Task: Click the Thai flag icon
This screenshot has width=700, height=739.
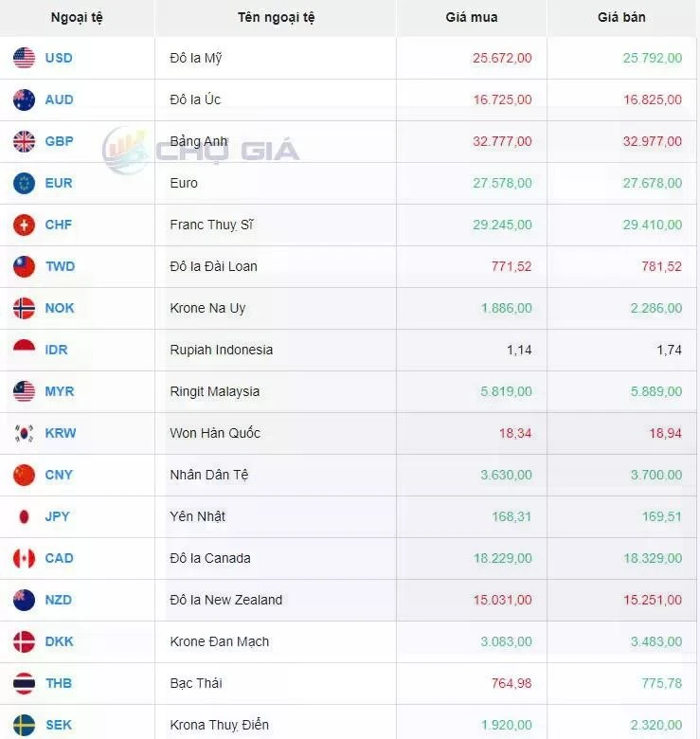Action: tap(24, 683)
